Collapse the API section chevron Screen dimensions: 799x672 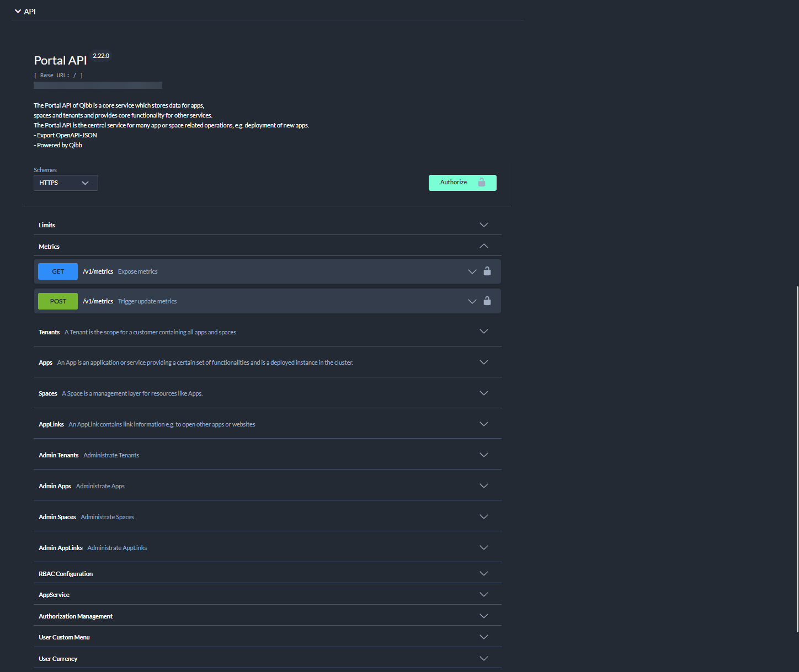[x=18, y=11]
